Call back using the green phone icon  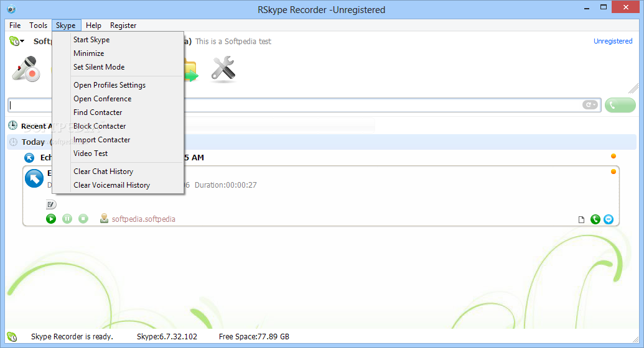(595, 219)
